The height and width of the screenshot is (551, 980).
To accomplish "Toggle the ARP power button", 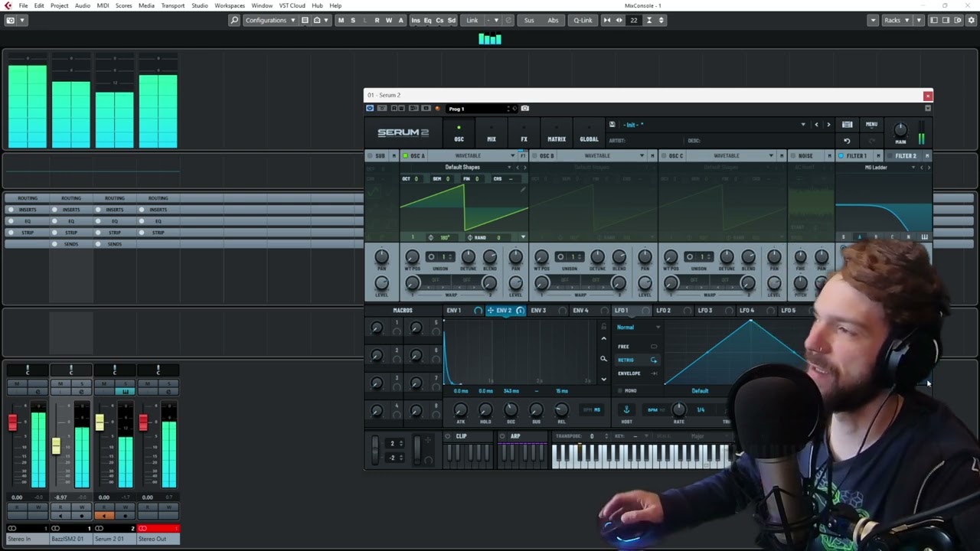I will 502,436.
